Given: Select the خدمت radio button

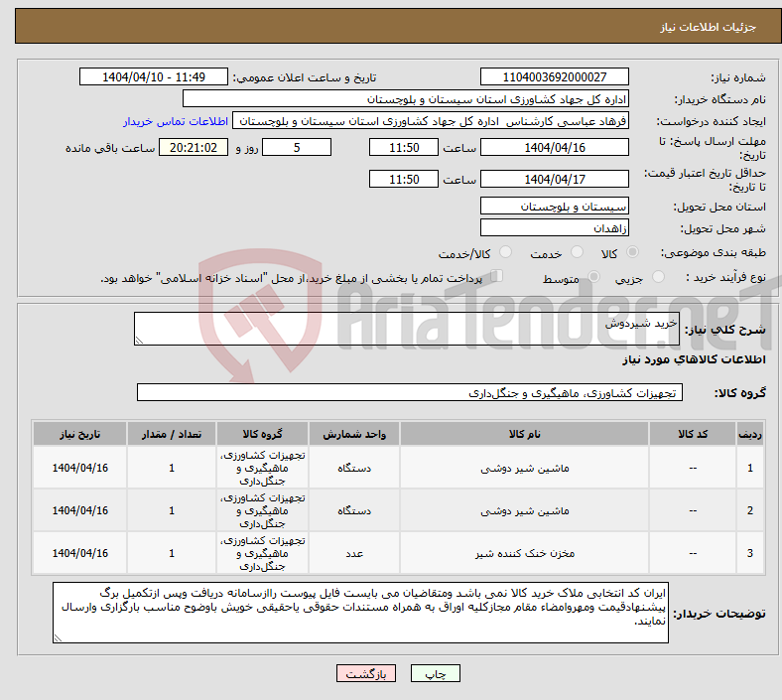Looking at the screenshot, I should point(577,252).
